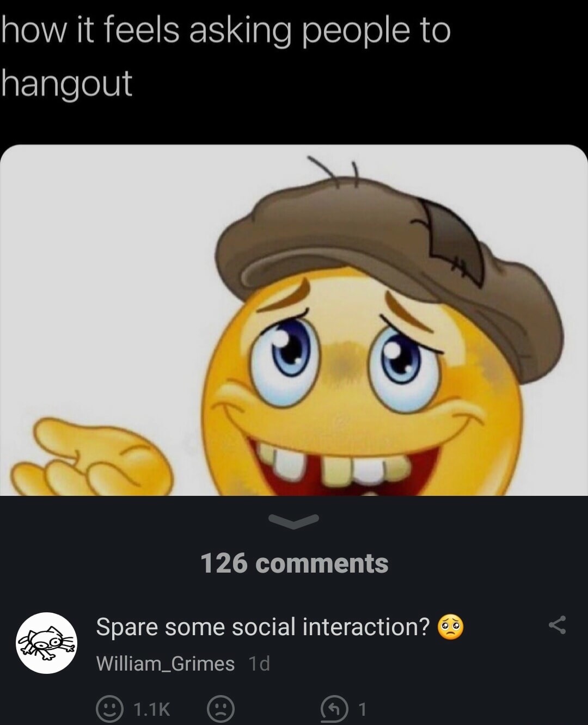Viewport: 588px width, 725px height.
Task: Toggle the dislike reaction on the comment
Action: point(220,709)
